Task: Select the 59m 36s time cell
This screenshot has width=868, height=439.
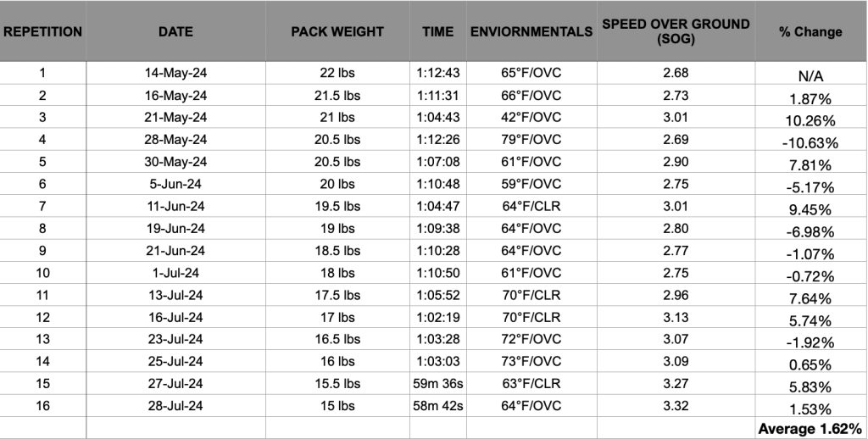Action: tap(438, 383)
